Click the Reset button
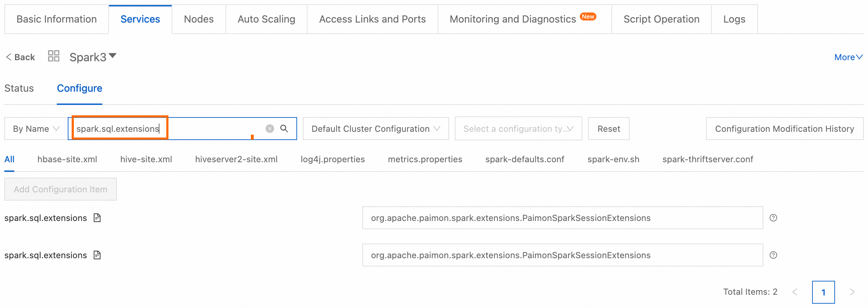 (609, 129)
